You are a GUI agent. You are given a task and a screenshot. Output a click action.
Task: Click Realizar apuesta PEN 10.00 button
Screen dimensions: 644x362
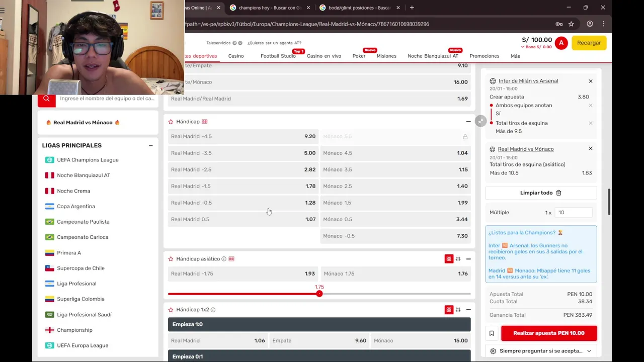coord(549,333)
